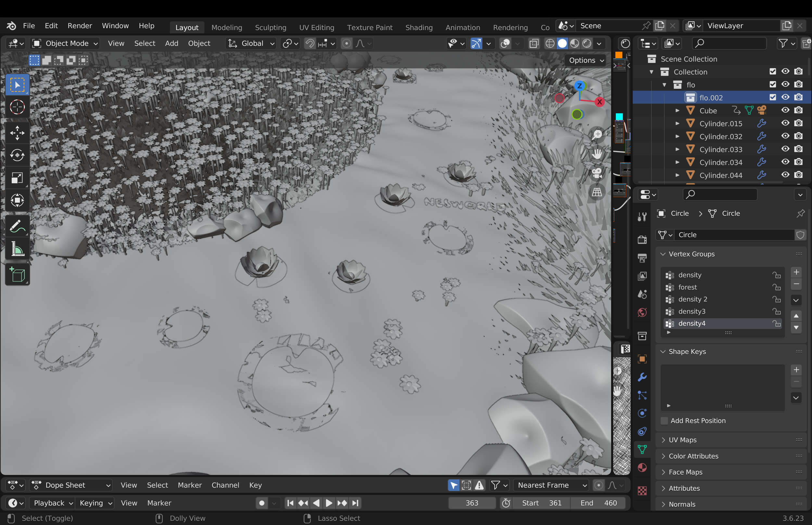
Task: Enable Add Rest Position checkbox
Action: 664,421
